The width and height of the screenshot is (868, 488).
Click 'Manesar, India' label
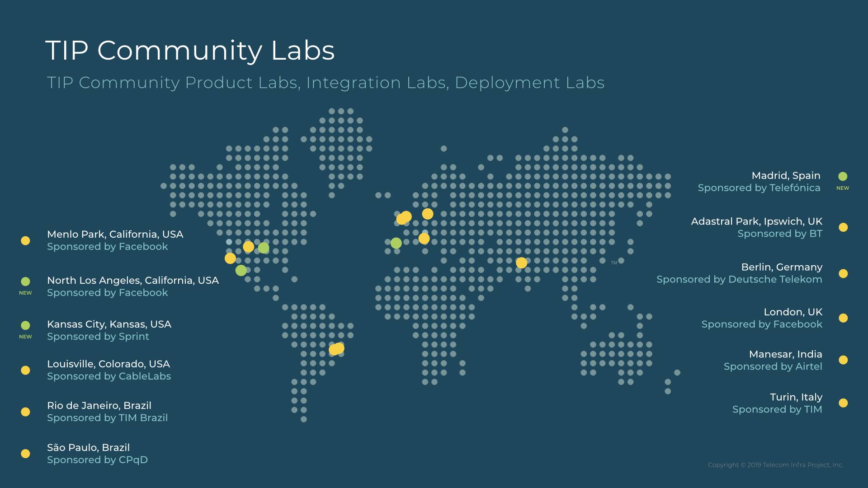pyautogui.click(x=786, y=354)
